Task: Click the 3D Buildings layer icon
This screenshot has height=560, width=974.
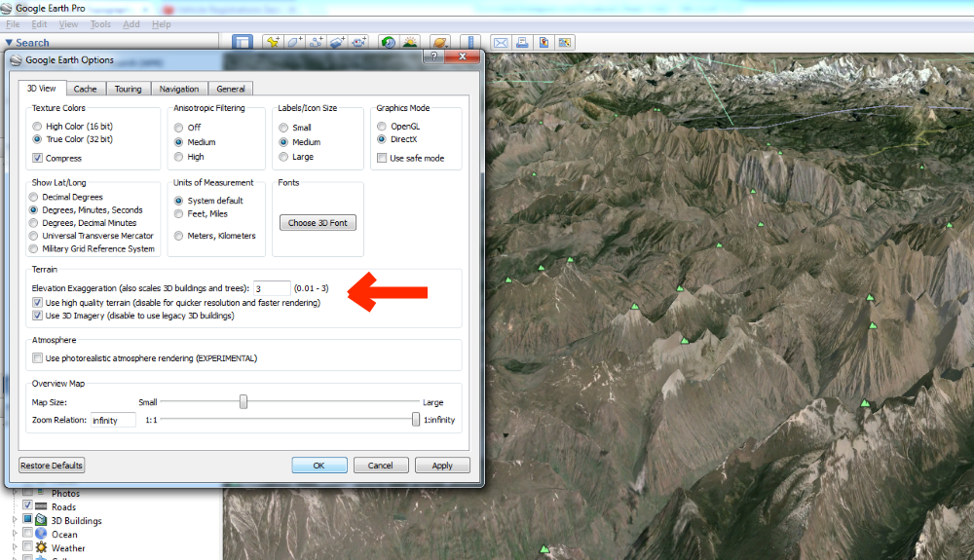Action: pos(41,520)
